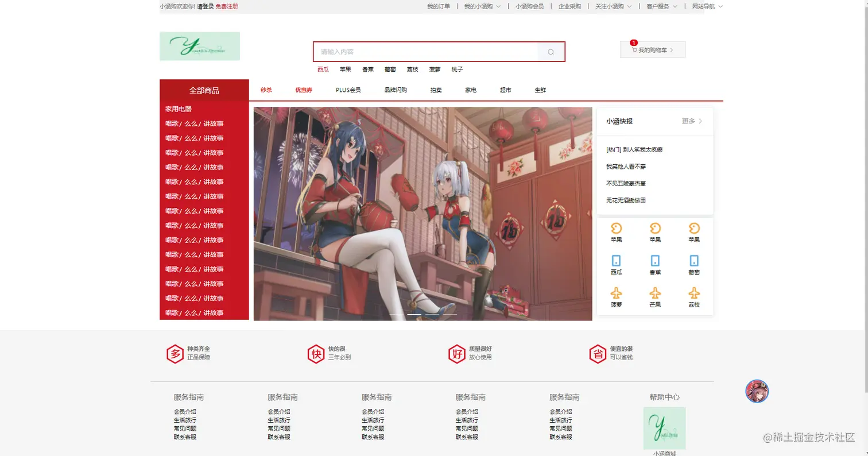Click the red hexagon 省 icon

598,354
